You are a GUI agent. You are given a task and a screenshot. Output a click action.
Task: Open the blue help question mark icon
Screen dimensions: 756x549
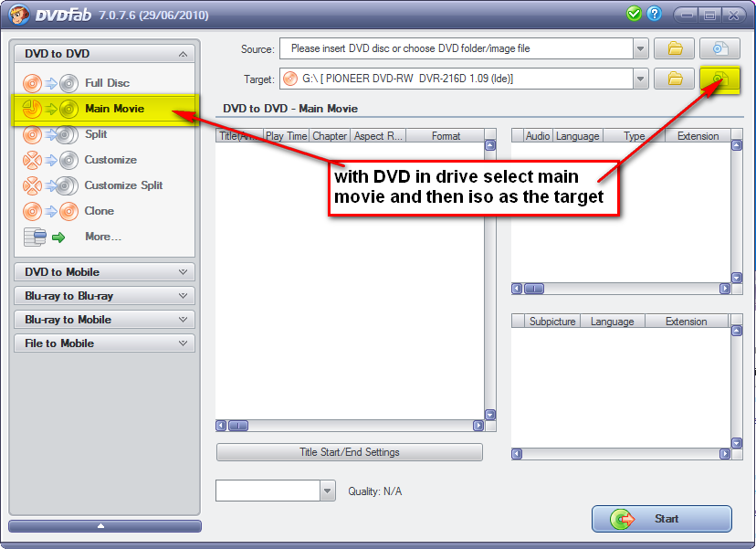[x=655, y=14]
